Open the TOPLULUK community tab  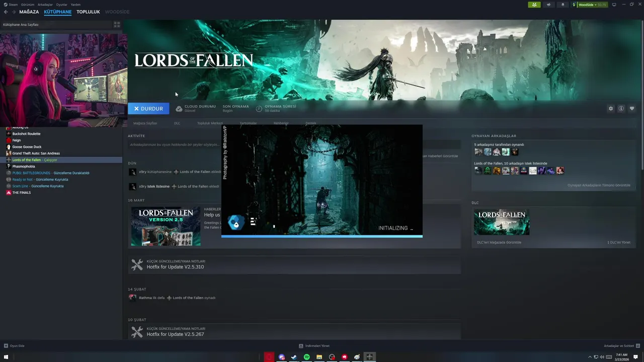tap(88, 12)
